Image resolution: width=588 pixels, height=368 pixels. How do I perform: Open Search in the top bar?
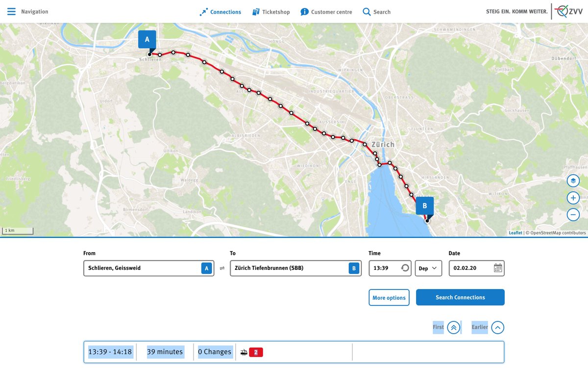(x=376, y=12)
